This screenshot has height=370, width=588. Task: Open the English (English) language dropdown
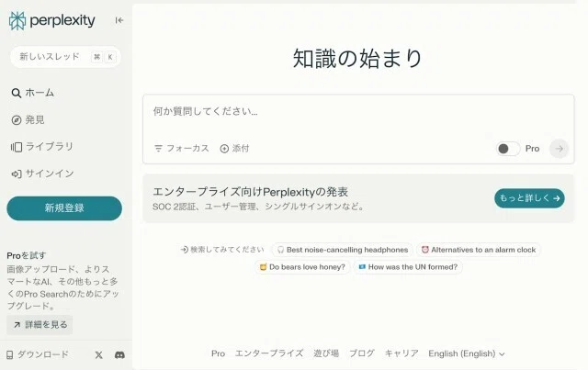tap(467, 353)
